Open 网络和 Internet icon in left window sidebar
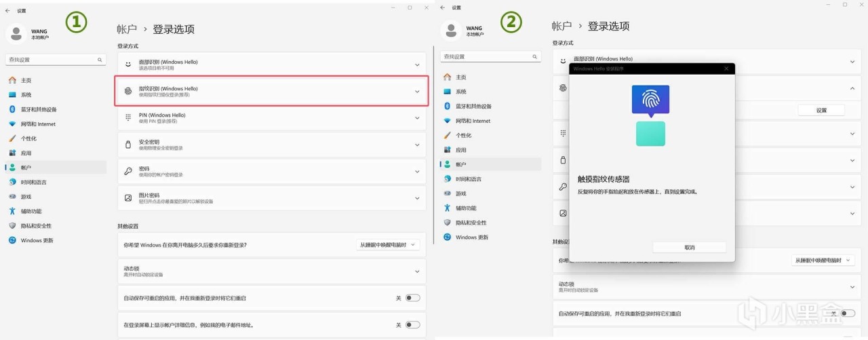This screenshot has width=868, height=340. [x=12, y=124]
